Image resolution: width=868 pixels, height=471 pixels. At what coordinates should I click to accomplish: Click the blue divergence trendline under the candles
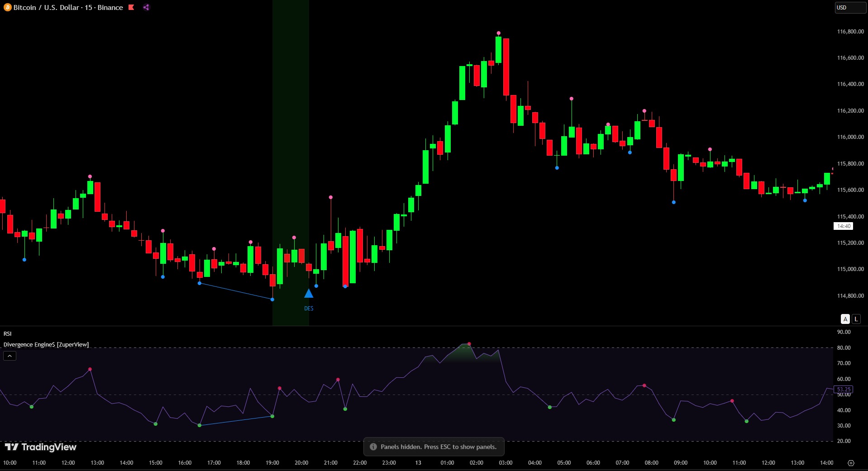[235, 291]
